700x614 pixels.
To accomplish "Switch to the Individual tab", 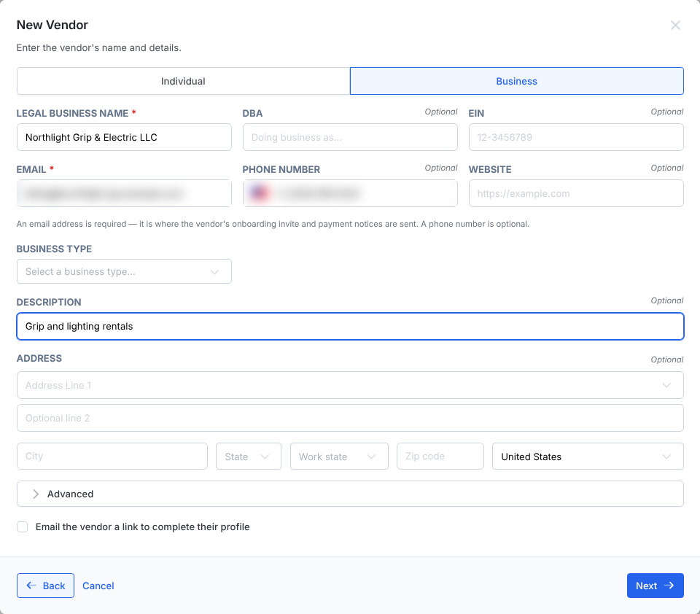I will point(183,81).
